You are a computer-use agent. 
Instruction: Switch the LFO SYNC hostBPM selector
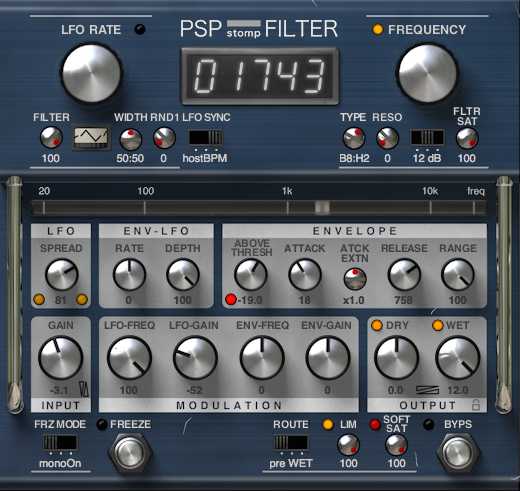[206, 137]
